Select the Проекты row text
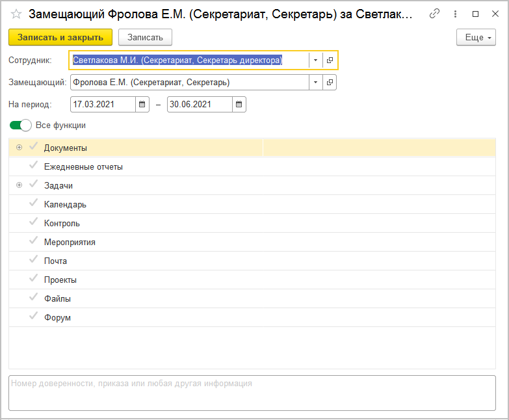Image resolution: width=509 pixels, height=420 pixels. [x=60, y=280]
